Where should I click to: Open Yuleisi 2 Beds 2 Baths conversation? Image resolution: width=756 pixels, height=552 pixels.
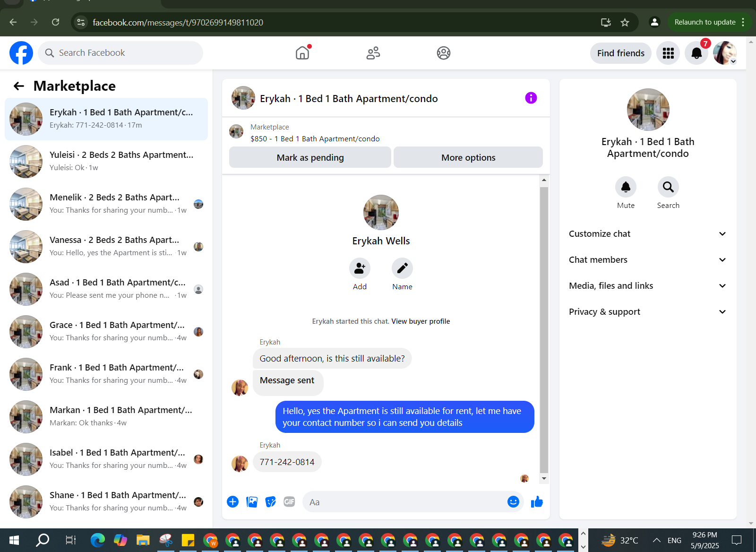point(106,162)
